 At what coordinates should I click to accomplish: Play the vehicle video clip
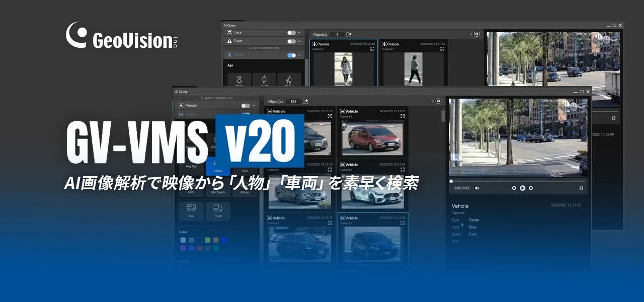click(x=522, y=188)
